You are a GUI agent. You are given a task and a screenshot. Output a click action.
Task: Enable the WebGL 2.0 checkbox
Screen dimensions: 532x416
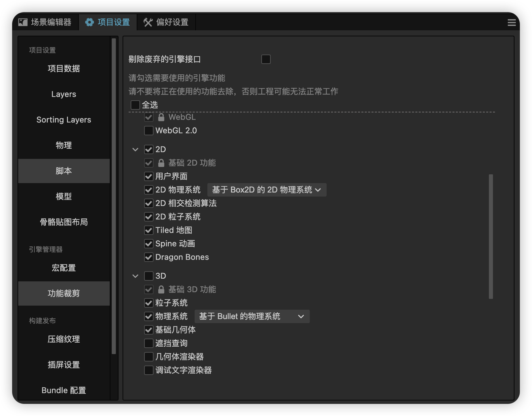coord(148,131)
